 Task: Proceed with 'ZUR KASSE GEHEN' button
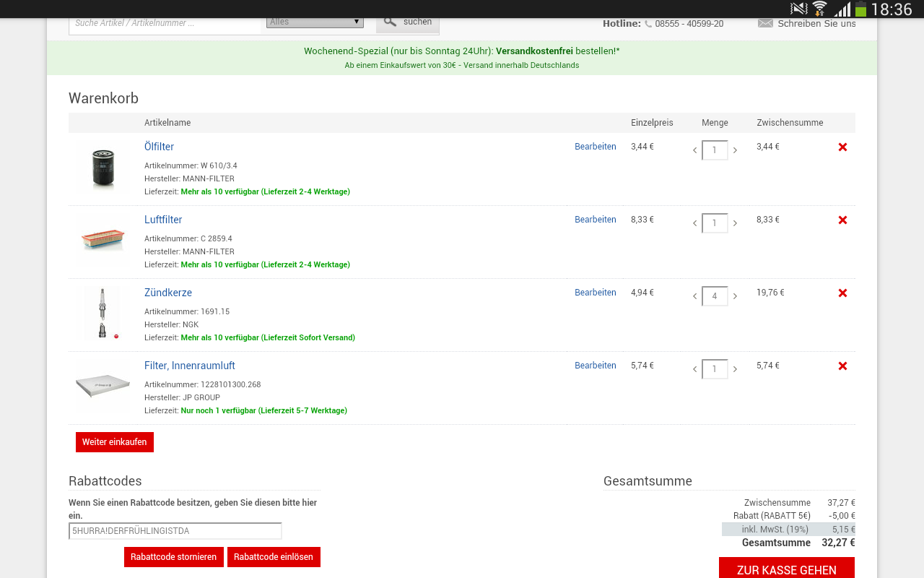(786, 569)
